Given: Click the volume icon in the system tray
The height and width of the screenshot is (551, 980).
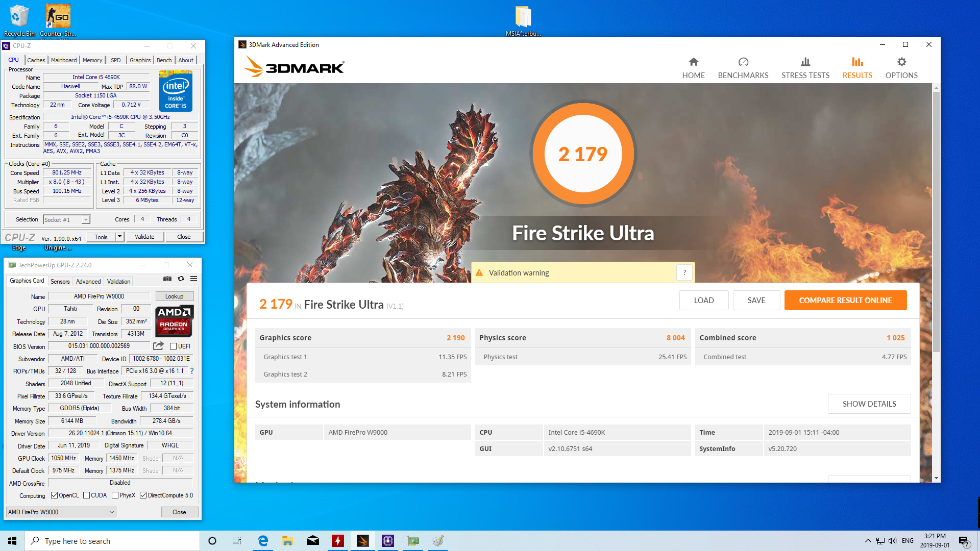Looking at the screenshot, I should (892, 541).
